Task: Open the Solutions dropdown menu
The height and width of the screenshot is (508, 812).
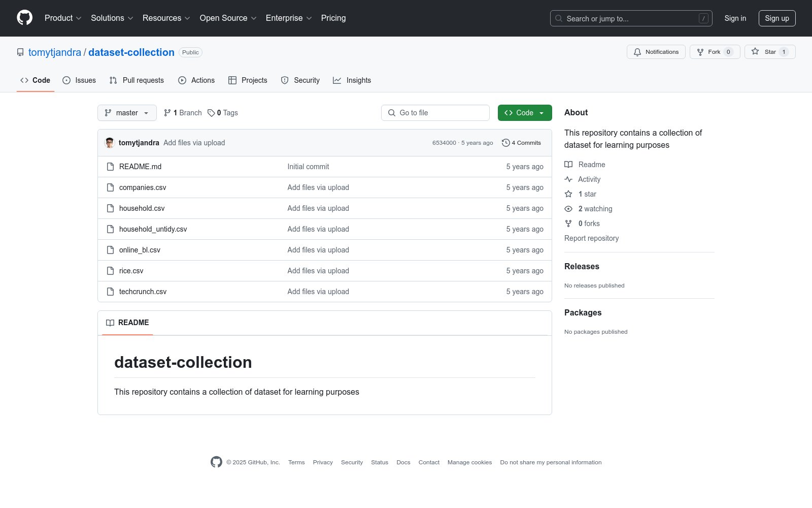Action: (112, 18)
